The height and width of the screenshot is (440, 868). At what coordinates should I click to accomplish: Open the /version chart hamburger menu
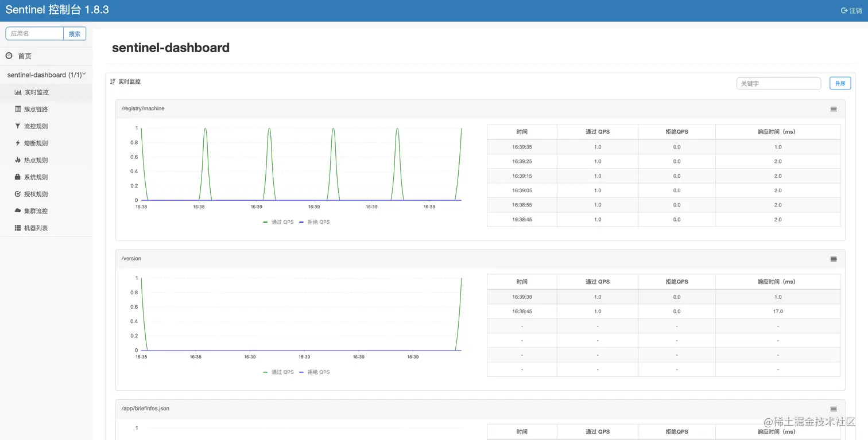click(x=834, y=259)
